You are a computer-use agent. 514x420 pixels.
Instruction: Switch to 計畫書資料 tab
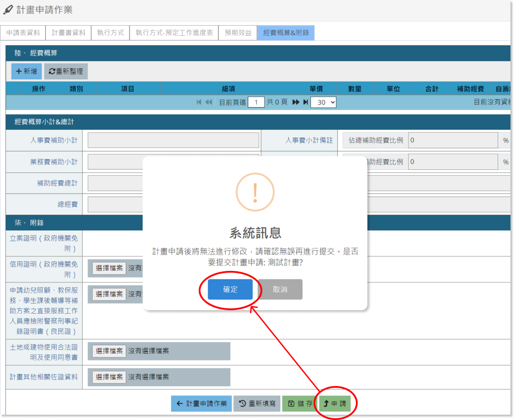(68, 33)
